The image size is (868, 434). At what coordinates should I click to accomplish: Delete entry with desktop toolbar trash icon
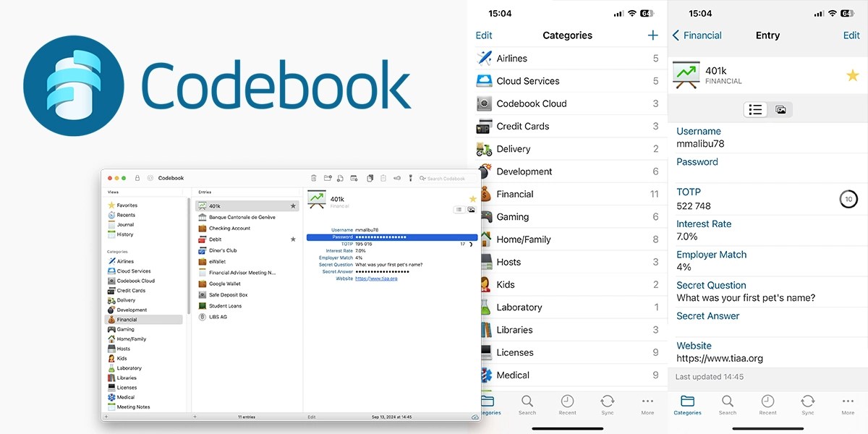pos(313,178)
